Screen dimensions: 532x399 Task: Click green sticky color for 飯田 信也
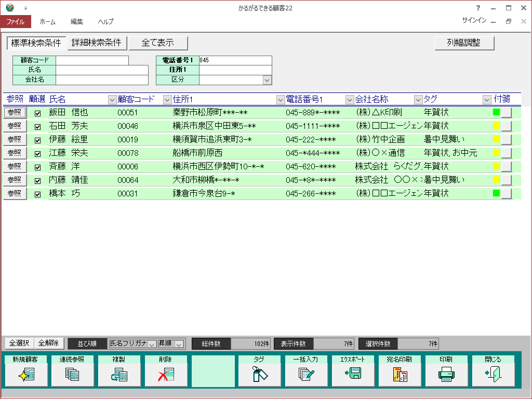click(x=496, y=112)
